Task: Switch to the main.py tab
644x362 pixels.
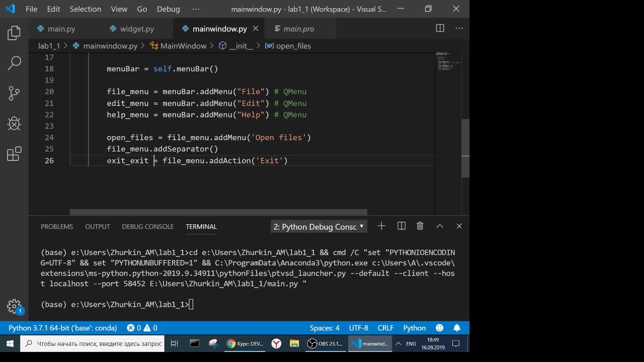Action: click(61, 29)
